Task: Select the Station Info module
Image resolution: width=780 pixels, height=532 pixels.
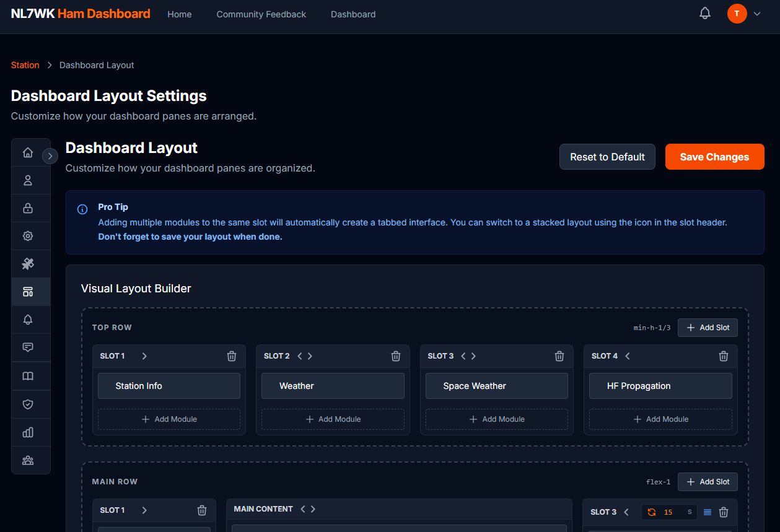Action: (x=169, y=386)
